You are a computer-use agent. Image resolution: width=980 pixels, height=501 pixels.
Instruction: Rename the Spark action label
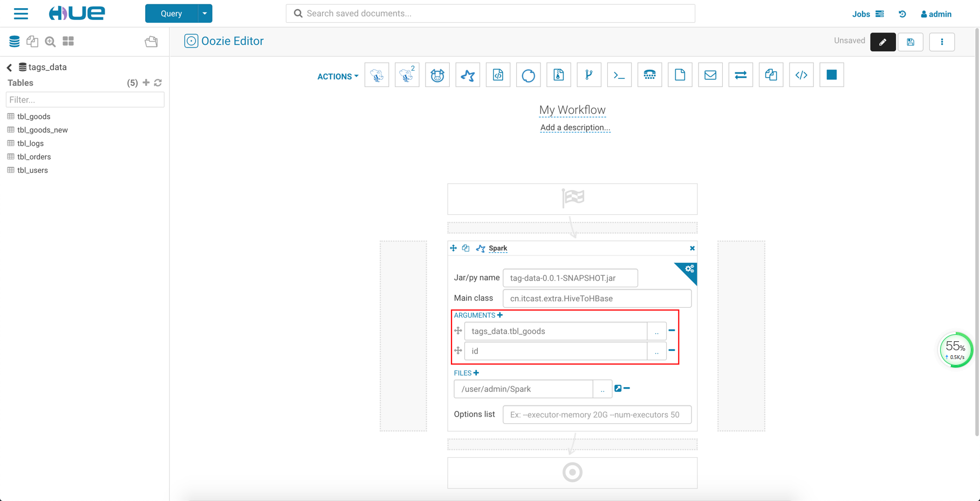click(x=498, y=248)
